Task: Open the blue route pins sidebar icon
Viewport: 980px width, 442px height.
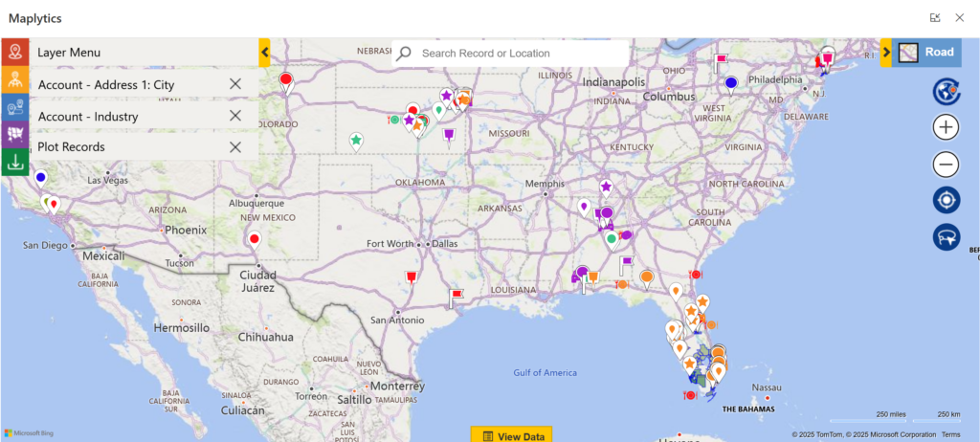Action: 14,107
